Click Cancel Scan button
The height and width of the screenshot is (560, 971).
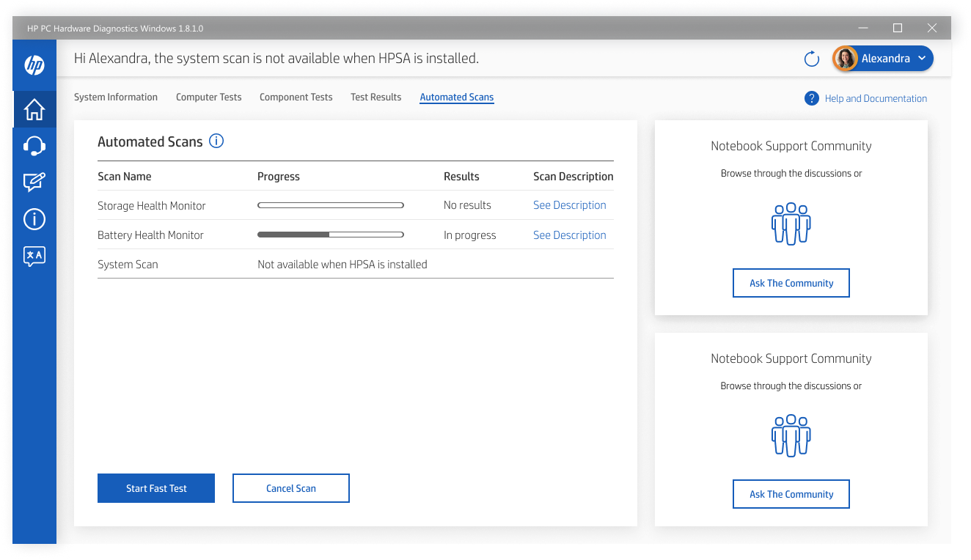pyautogui.click(x=291, y=488)
